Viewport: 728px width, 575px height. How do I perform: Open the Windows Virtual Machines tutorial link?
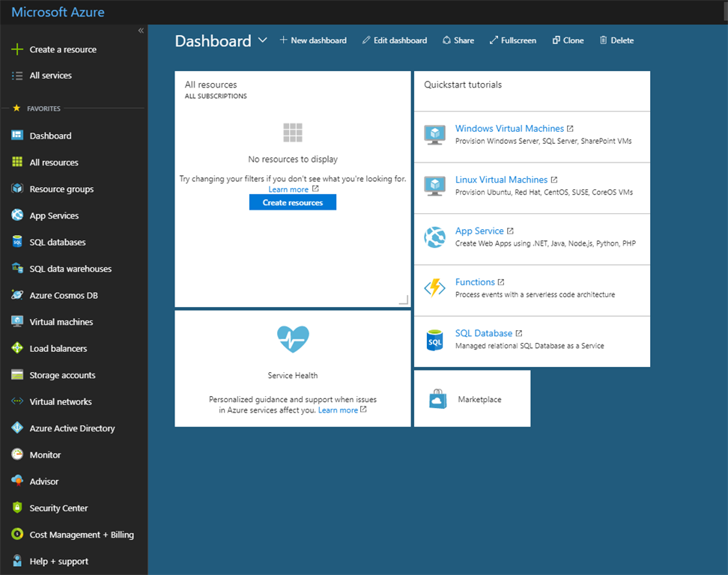[x=509, y=129]
